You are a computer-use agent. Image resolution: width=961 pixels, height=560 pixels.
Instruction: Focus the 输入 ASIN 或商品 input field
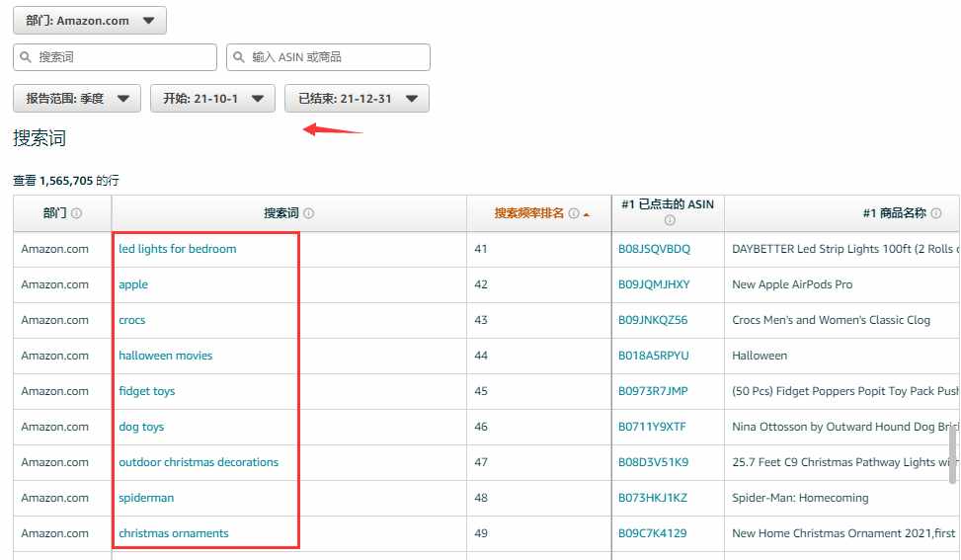pyautogui.click(x=328, y=57)
